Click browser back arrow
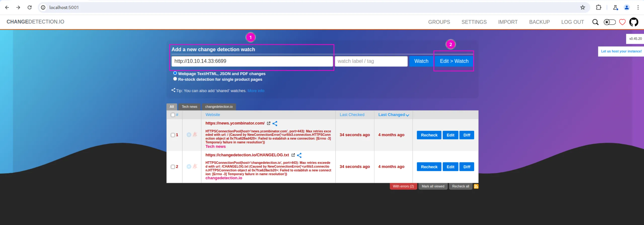 (x=7, y=7)
